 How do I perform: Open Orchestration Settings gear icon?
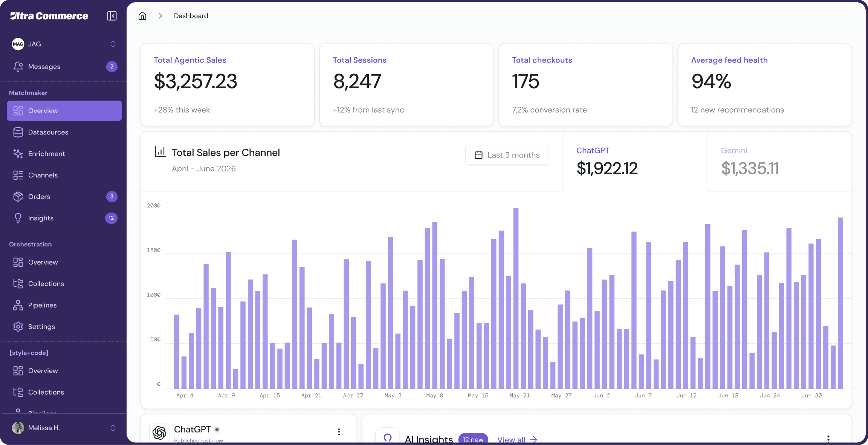coord(18,327)
